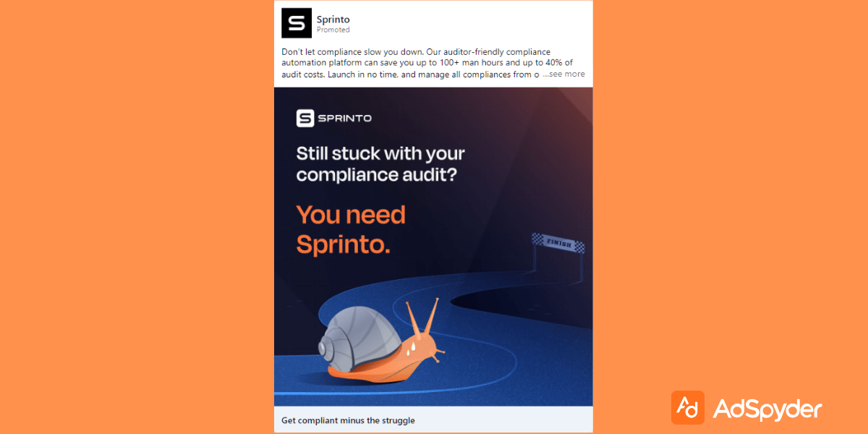This screenshot has width=868, height=434.
Task: Click the orange 'You need' text
Action: 351,215
